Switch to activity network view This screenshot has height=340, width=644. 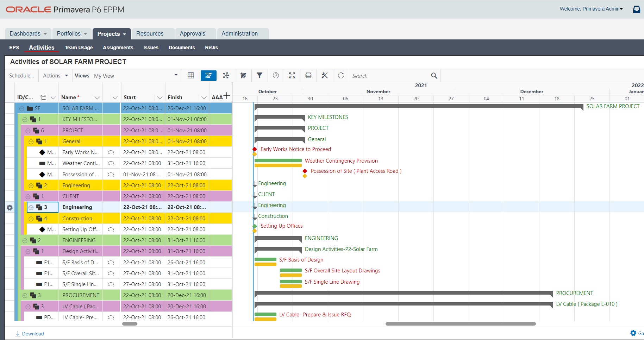tap(226, 75)
